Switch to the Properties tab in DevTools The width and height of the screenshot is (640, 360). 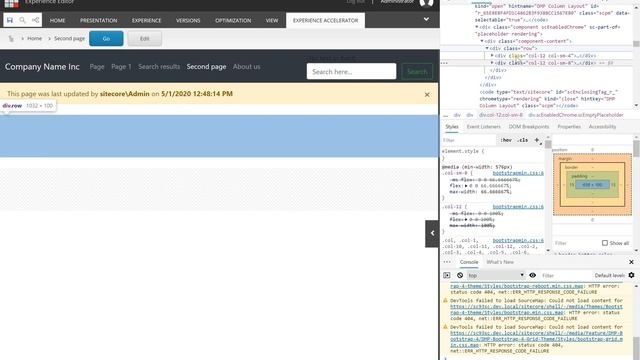pyautogui.click(x=569, y=127)
